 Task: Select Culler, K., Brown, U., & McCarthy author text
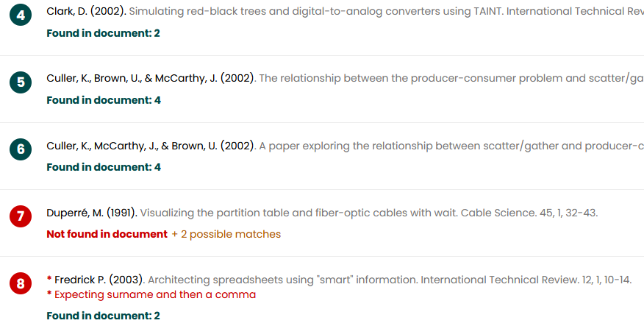(151, 79)
